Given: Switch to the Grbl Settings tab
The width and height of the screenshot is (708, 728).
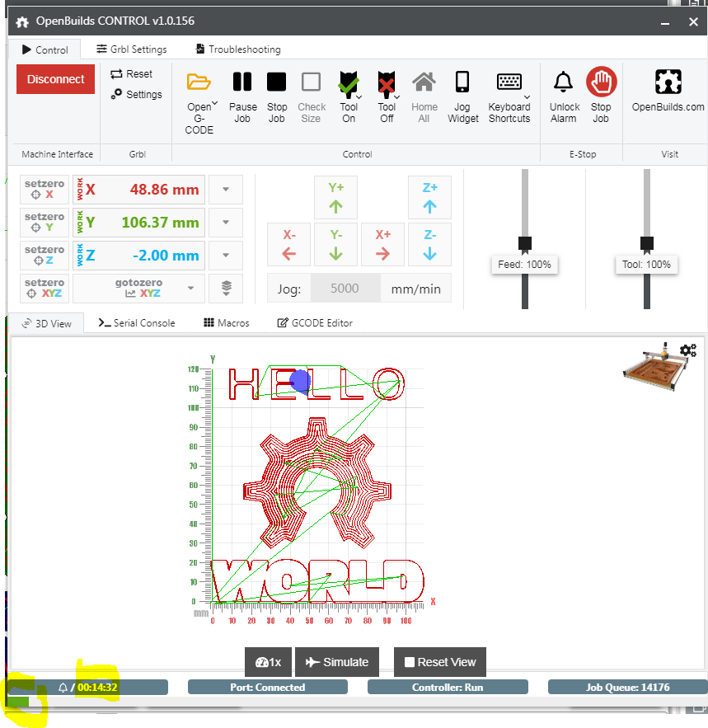Looking at the screenshot, I should [131, 49].
